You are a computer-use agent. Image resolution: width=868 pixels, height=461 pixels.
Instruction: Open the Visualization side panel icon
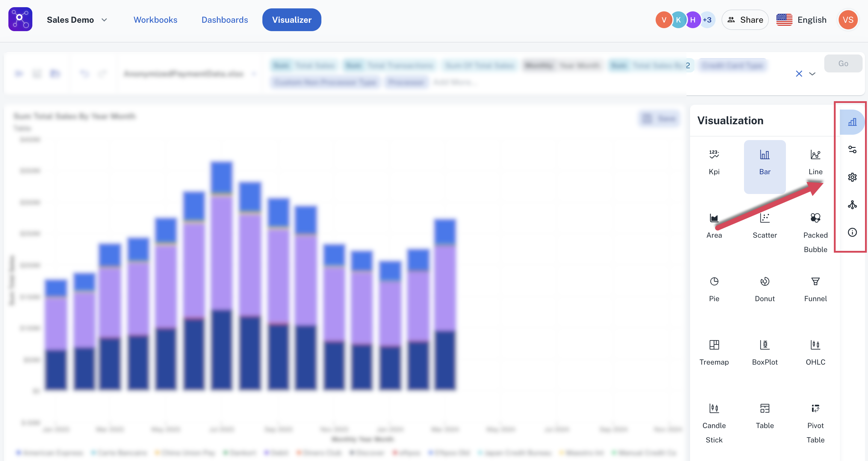(x=852, y=122)
